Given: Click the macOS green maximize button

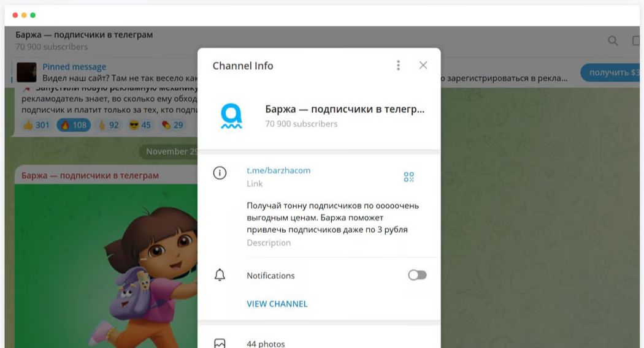Looking at the screenshot, I should pyautogui.click(x=33, y=15).
